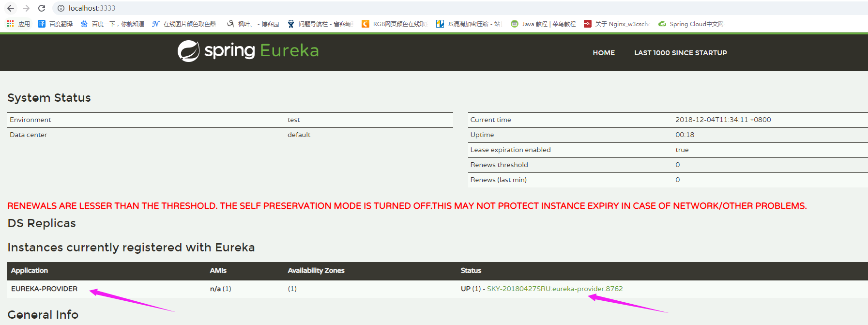Image resolution: width=868 pixels, height=325 pixels.
Task: Click the Lease expiration enabled label
Action: pos(510,150)
